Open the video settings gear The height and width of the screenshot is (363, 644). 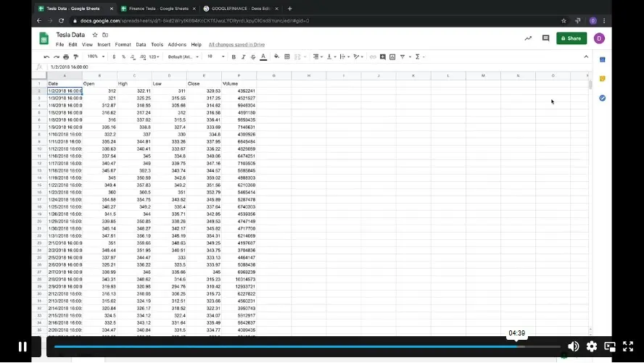tap(592, 346)
